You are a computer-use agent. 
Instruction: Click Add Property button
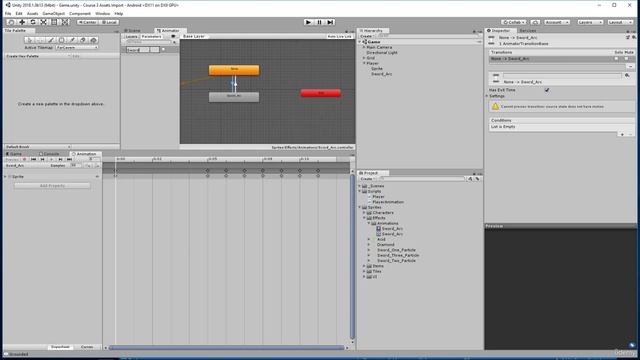point(52,186)
